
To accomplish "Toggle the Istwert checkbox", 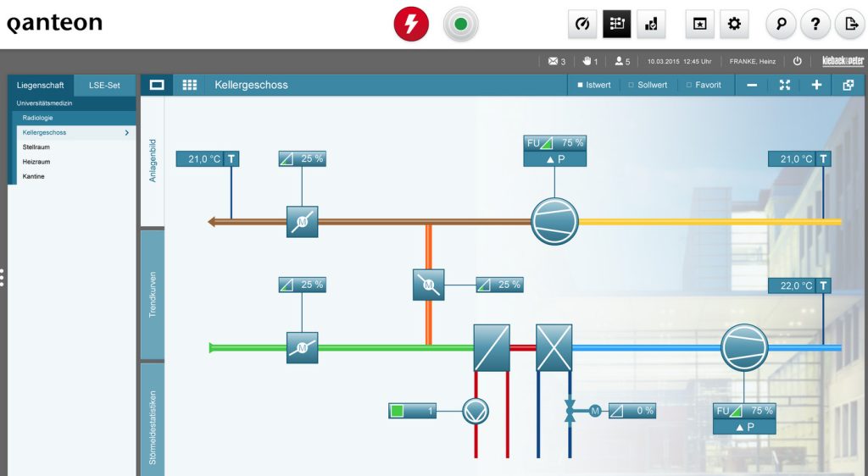I will (580, 85).
